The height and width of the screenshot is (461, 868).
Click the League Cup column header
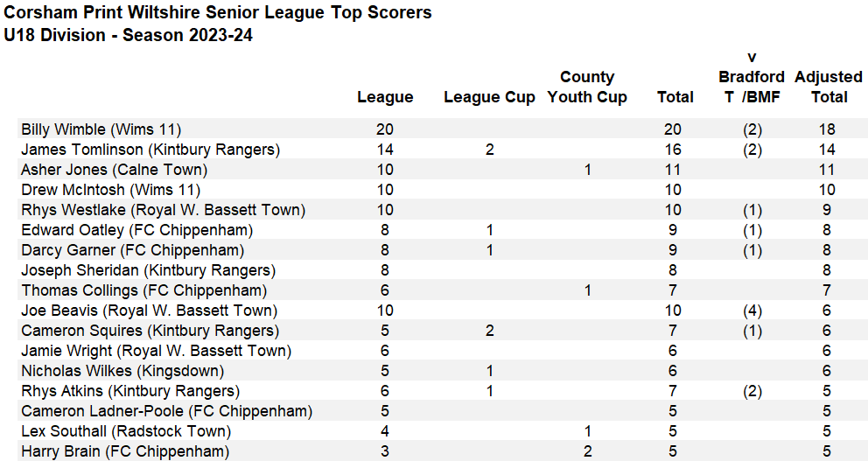(x=489, y=97)
